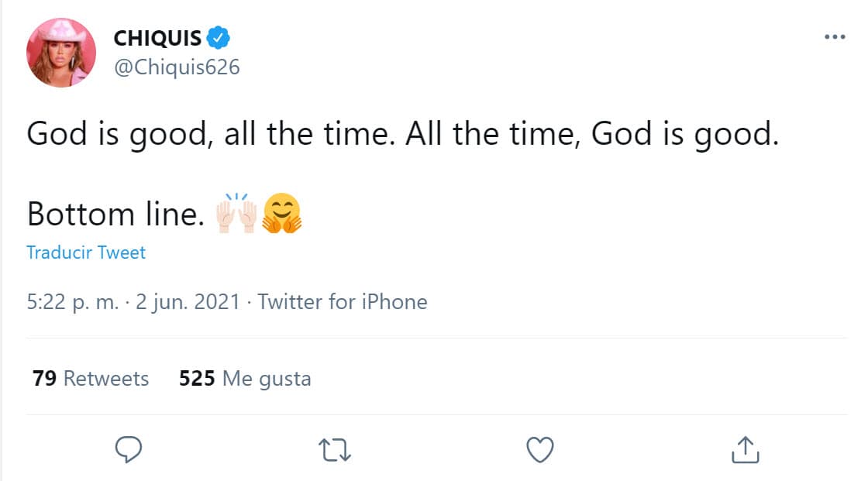Like the tweet
Image resolution: width=868 pixels, height=481 pixels.
(x=539, y=448)
